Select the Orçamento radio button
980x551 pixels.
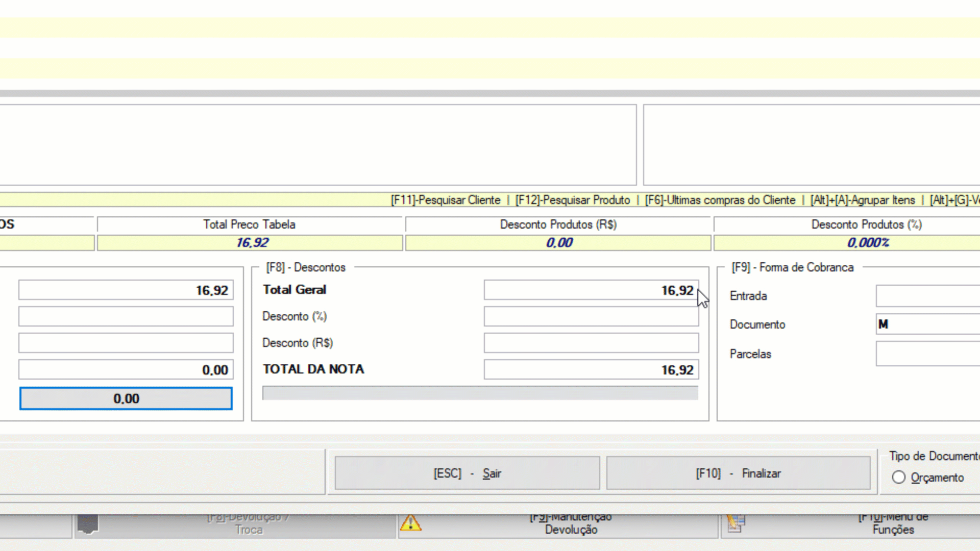tap(898, 478)
